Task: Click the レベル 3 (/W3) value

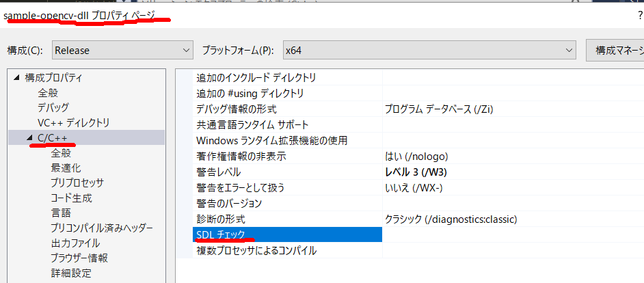Action: click(416, 172)
